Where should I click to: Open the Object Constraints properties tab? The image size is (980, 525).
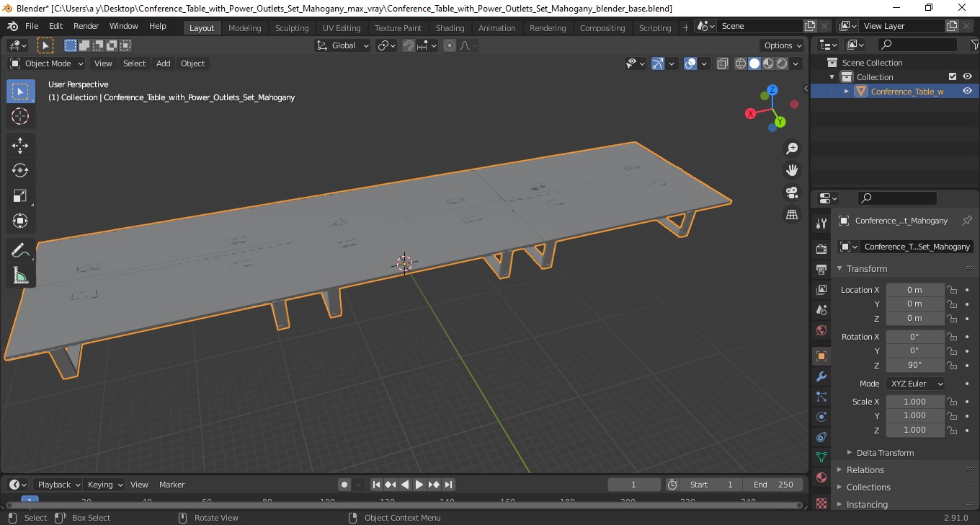(821, 437)
